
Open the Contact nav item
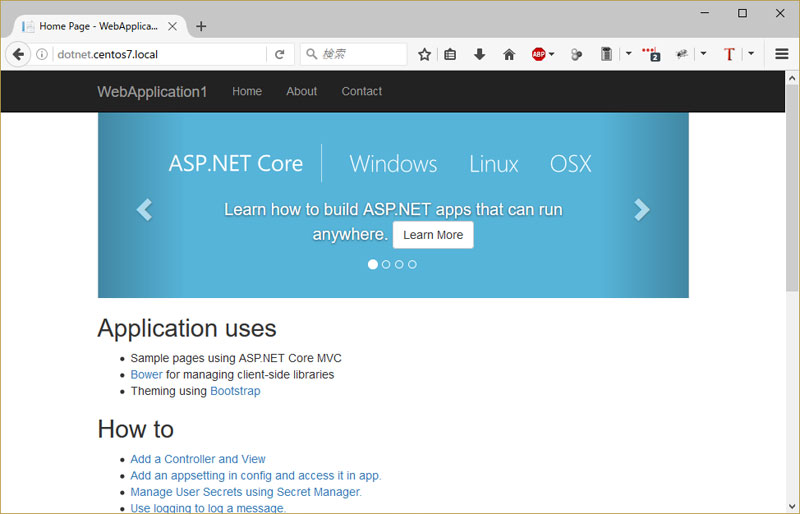click(362, 91)
